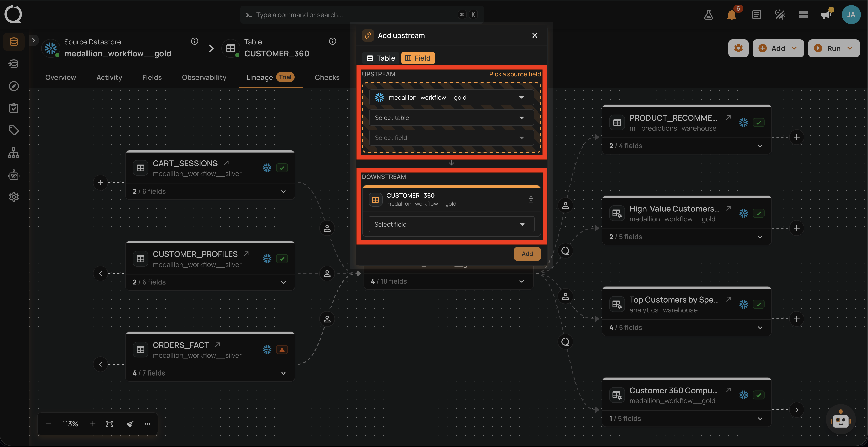Switch to the Fields tab
This screenshot has height=447, width=868.
pyautogui.click(x=152, y=77)
